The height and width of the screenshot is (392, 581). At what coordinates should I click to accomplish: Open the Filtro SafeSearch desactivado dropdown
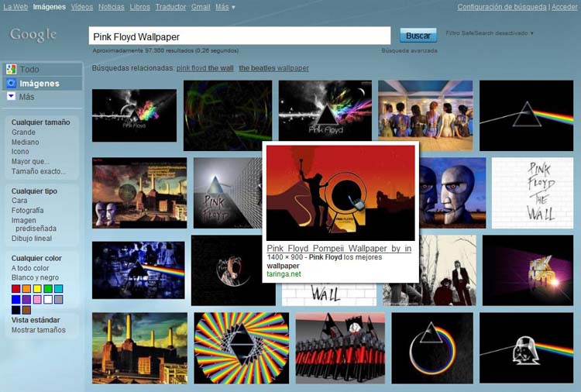click(490, 33)
